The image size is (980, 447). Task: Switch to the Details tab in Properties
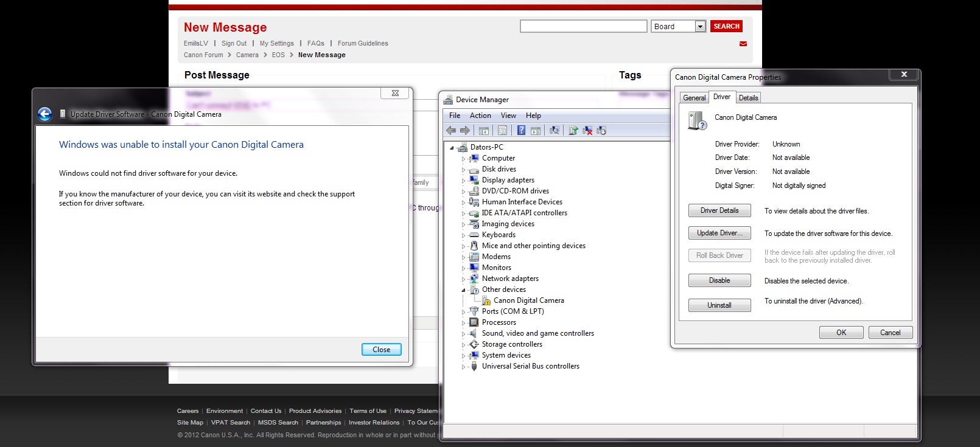[748, 98]
